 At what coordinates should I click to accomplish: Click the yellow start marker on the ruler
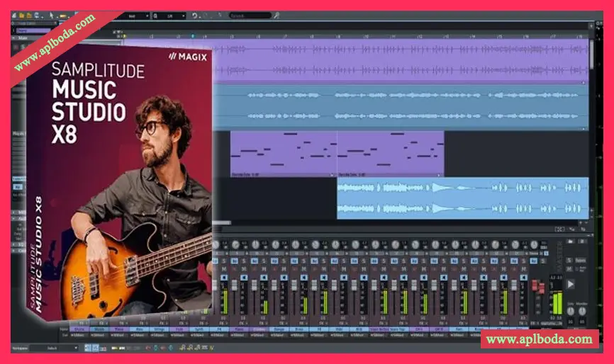125,36
